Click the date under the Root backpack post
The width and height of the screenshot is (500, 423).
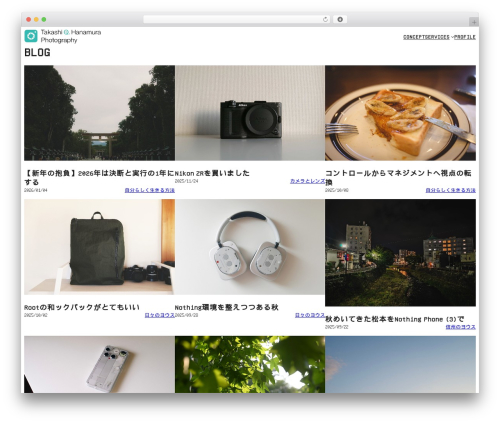[x=36, y=315]
